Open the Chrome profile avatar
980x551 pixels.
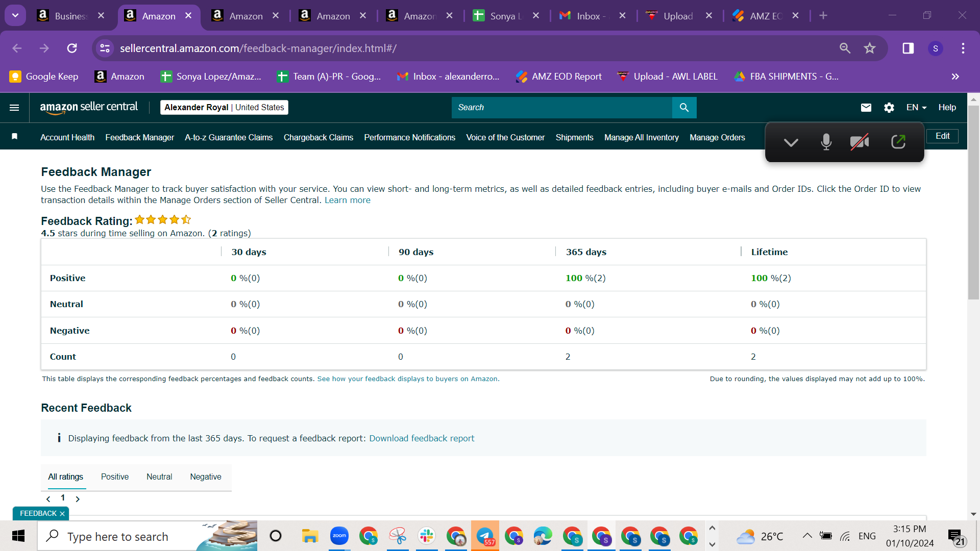(x=936, y=48)
